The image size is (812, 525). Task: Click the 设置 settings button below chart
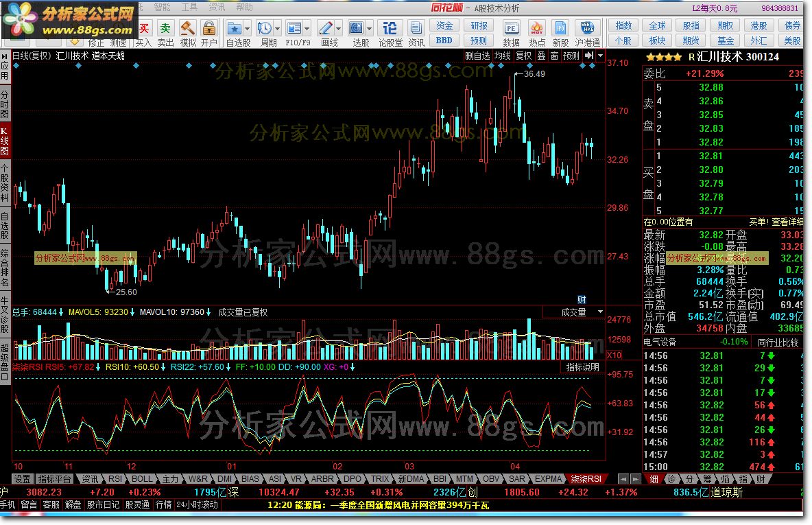tap(22, 480)
